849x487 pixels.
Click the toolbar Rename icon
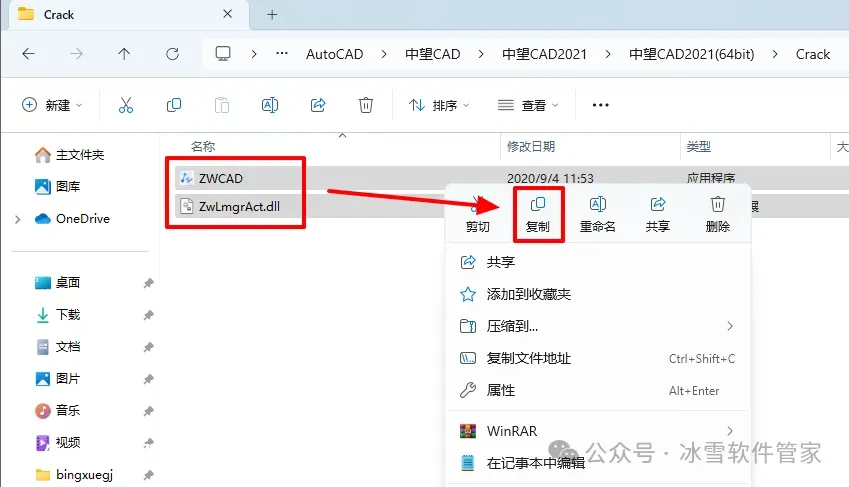270,105
